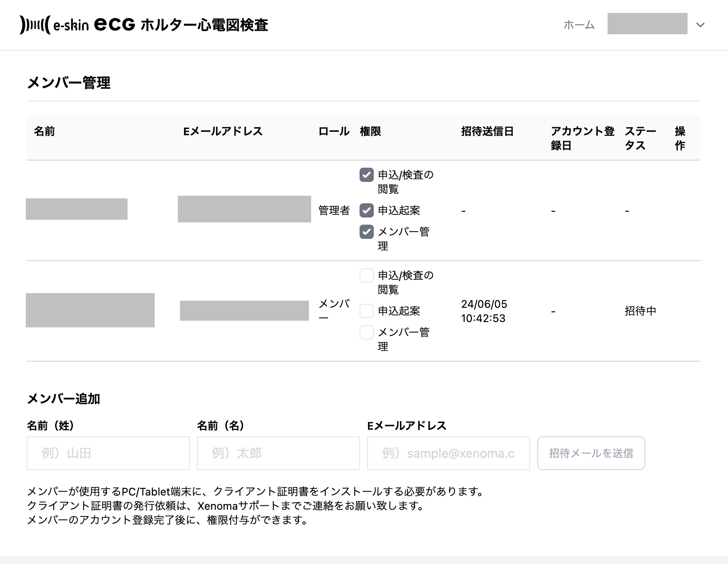Screen dimensions: 728x564
Task: Expand the account dropdown chevron in header
Action: pyautogui.click(x=700, y=25)
